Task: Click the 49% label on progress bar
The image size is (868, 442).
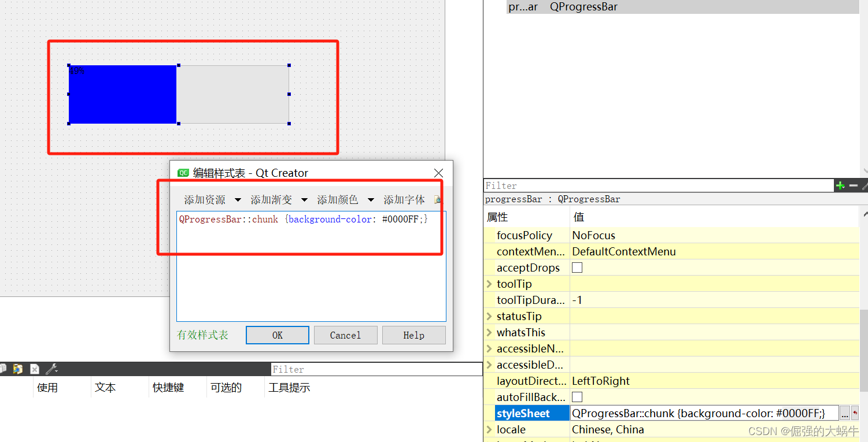Action: pyautogui.click(x=77, y=70)
